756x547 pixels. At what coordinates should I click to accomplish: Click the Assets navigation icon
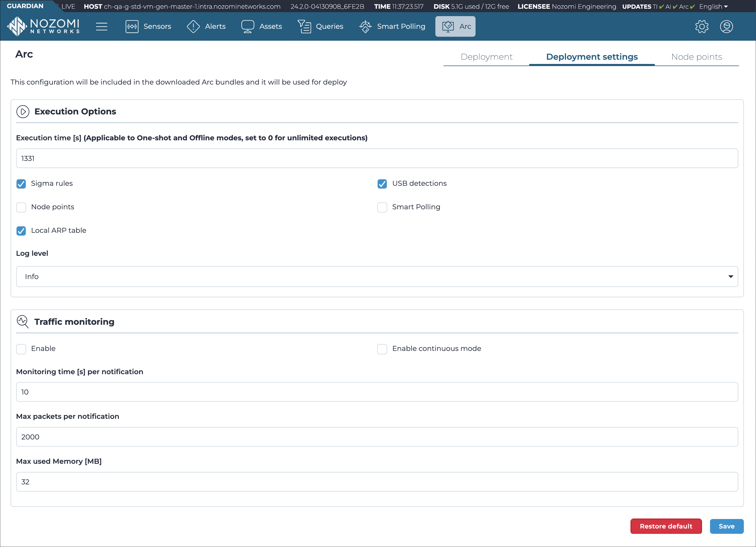pyautogui.click(x=247, y=26)
